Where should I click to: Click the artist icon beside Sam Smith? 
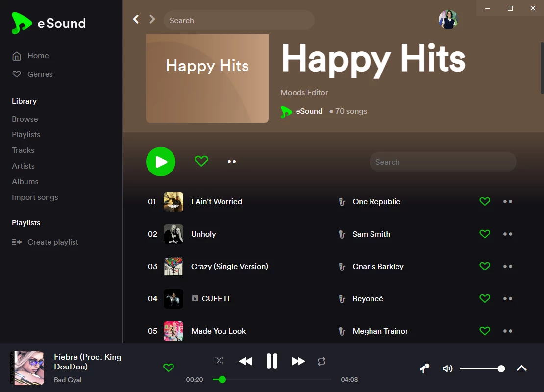click(342, 234)
